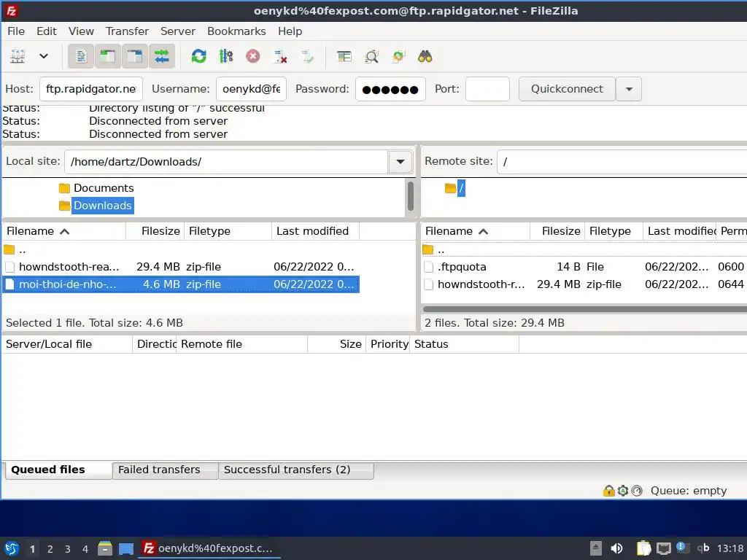The image size is (747, 560).
Task: Click the Username input field
Action: point(251,89)
